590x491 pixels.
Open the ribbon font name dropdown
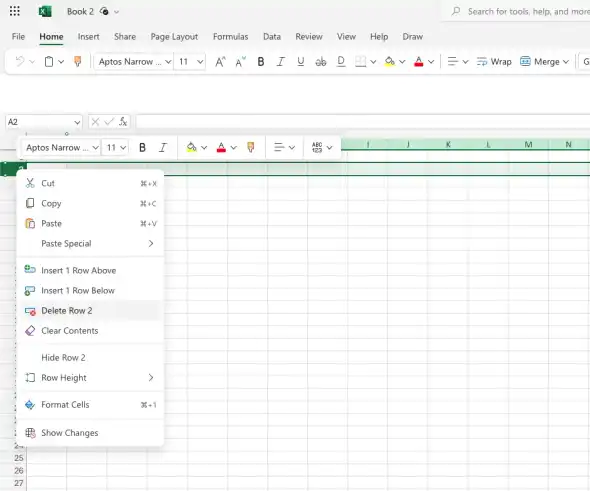[168, 62]
